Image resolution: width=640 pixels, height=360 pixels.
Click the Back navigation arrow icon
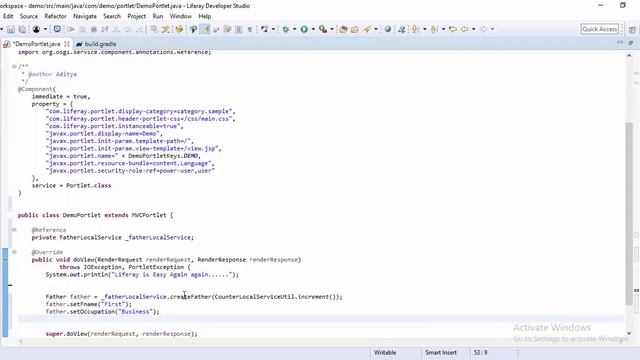click(464, 29)
